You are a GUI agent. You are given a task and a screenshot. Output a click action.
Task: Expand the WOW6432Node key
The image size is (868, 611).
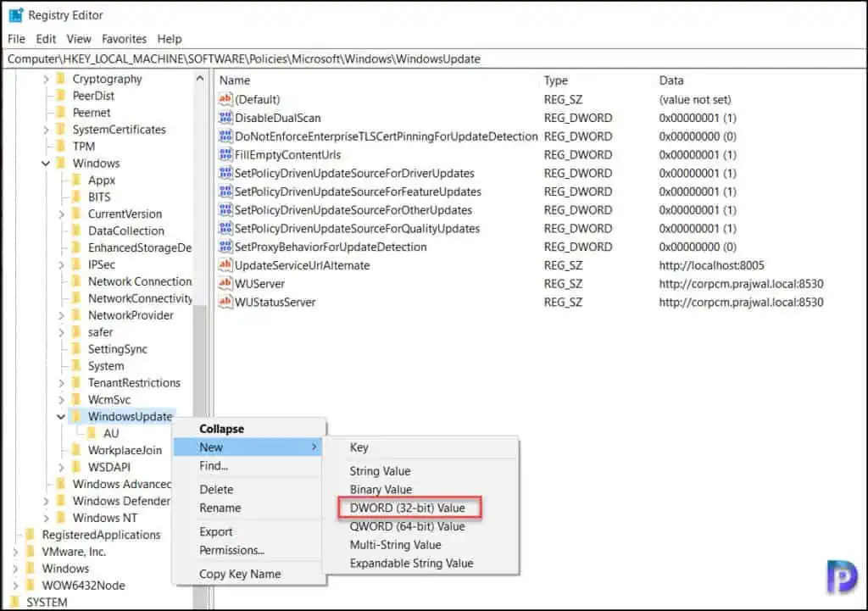pyautogui.click(x=15, y=585)
